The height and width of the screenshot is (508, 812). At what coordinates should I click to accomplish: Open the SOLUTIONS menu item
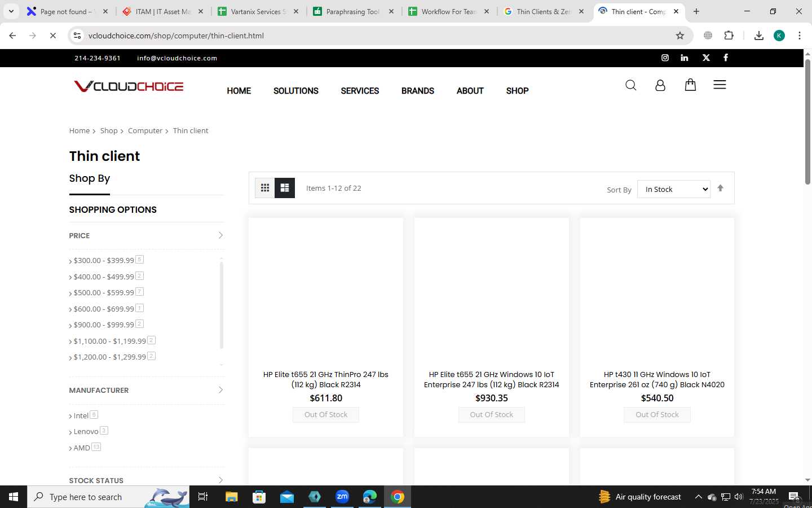296,91
